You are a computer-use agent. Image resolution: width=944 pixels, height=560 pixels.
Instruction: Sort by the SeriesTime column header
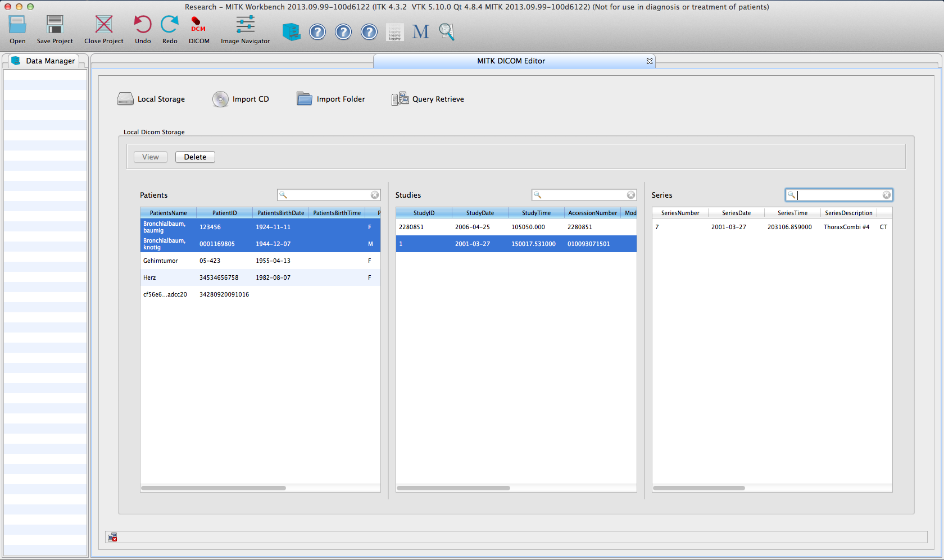tap(793, 213)
